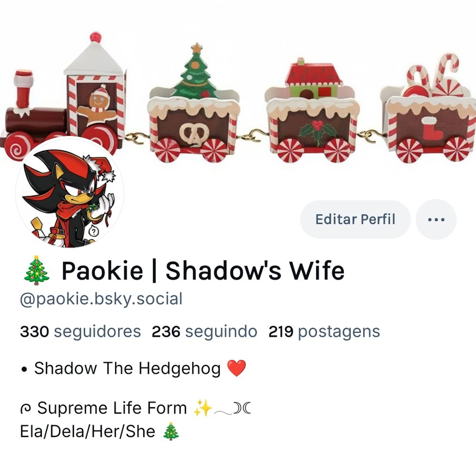The height and width of the screenshot is (461, 476).
Task: Open the three-dots more options menu
Action: 436,219
